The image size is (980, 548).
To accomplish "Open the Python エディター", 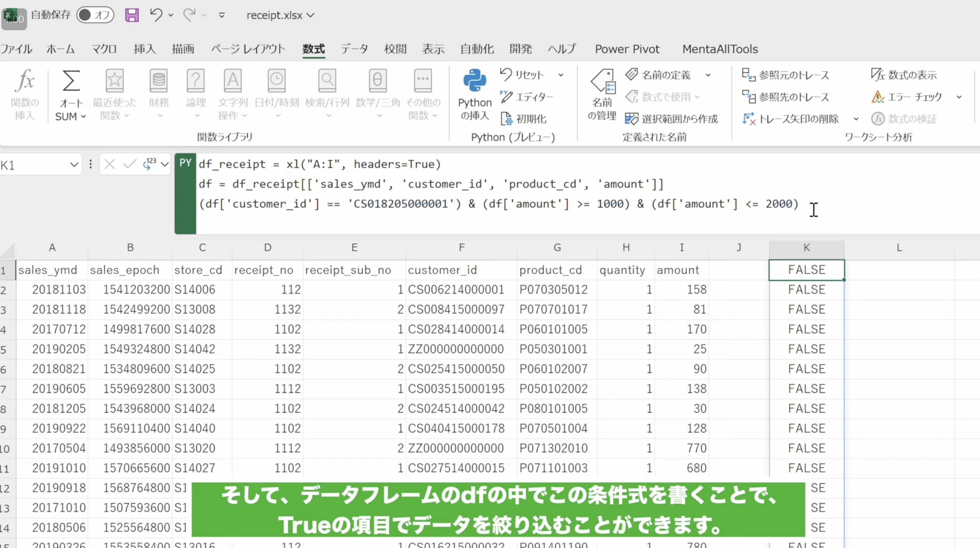I will (x=526, y=97).
